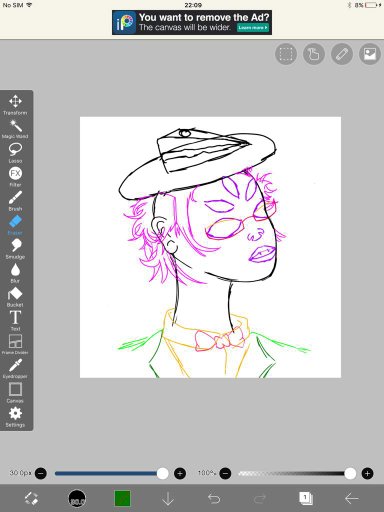Click Learn more in the ad banner
This screenshot has width=384, height=512.
pos(253,28)
